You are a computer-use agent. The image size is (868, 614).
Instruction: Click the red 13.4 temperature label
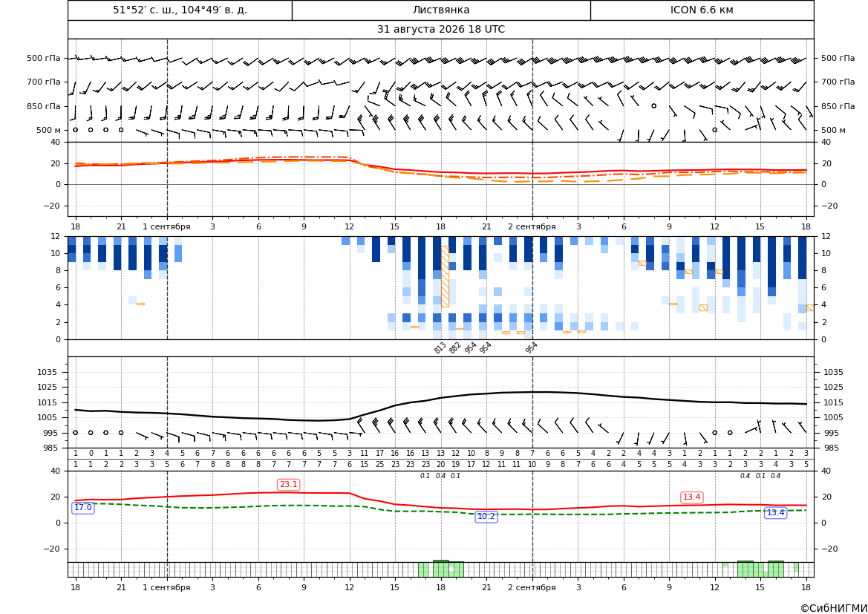coord(691,497)
